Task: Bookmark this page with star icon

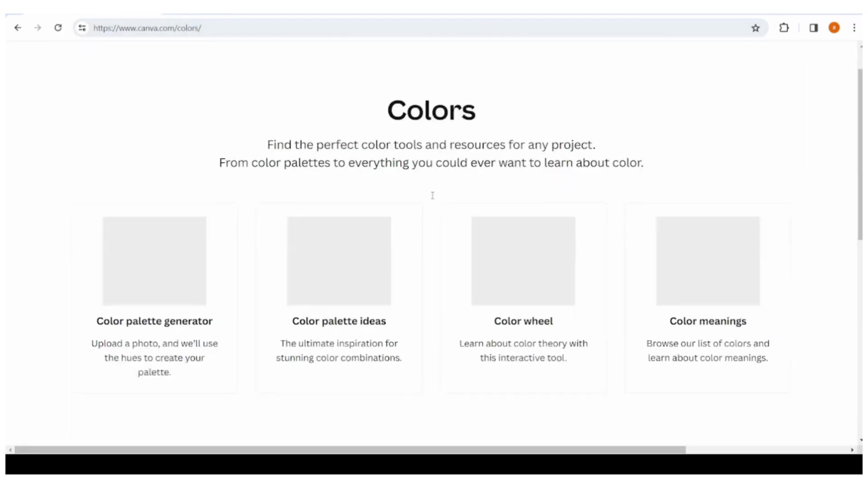Action: tap(755, 28)
